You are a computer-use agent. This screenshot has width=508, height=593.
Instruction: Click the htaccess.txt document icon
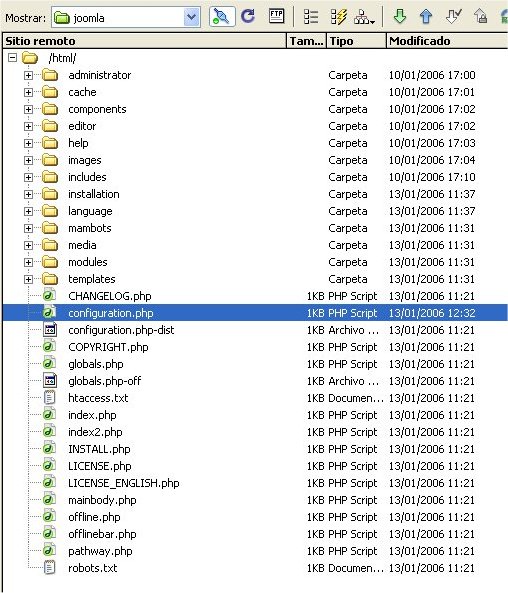point(50,397)
